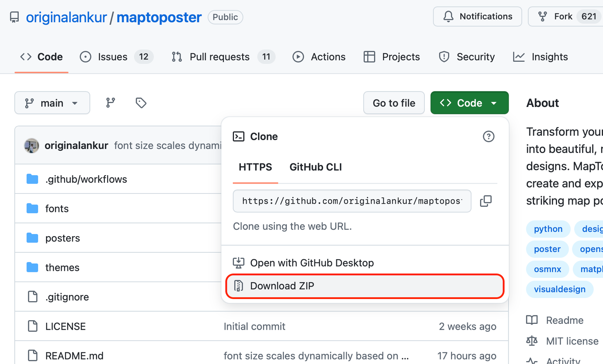The image size is (603, 364).
Task: Collapse the green Code dropdown button
Action: click(x=469, y=103)
